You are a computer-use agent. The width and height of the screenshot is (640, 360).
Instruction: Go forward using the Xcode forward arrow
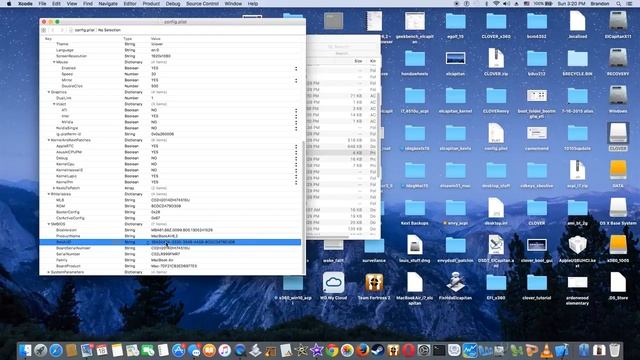tap(62, 30)
